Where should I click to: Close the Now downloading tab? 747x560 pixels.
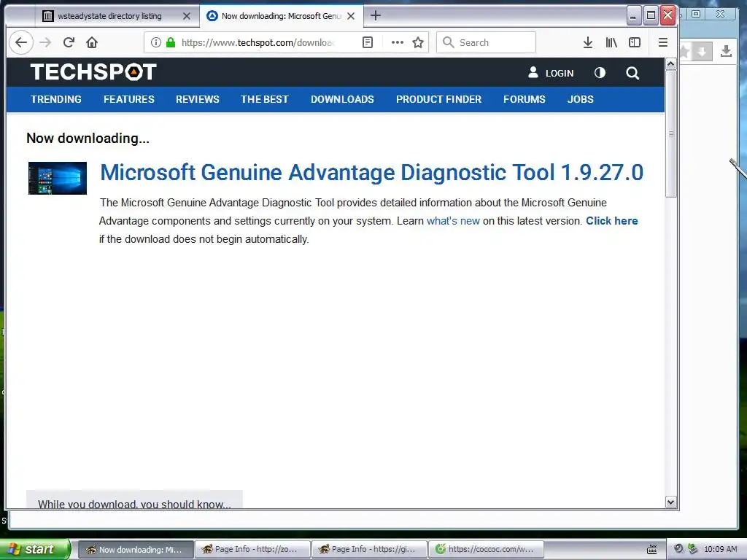351,16
